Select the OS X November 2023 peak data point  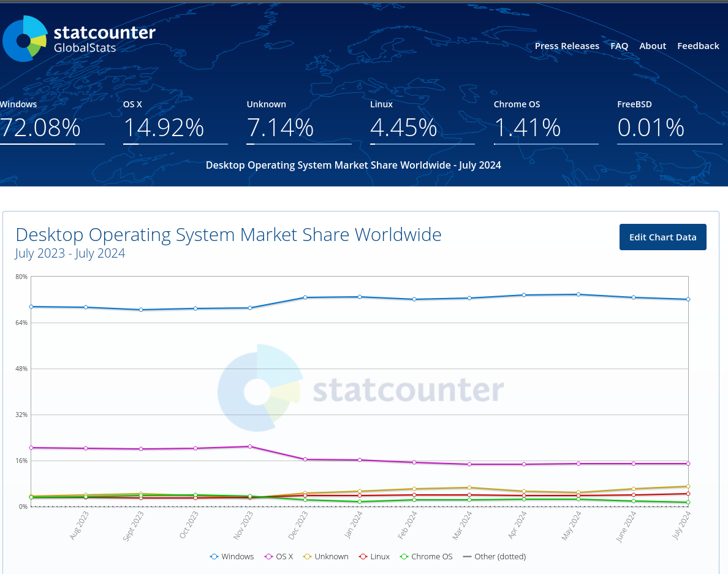tap(249, 446)
